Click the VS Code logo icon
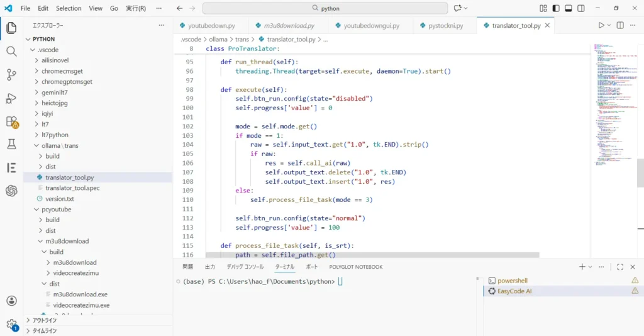This screenshot has width=644, height=336. (8, 8)
